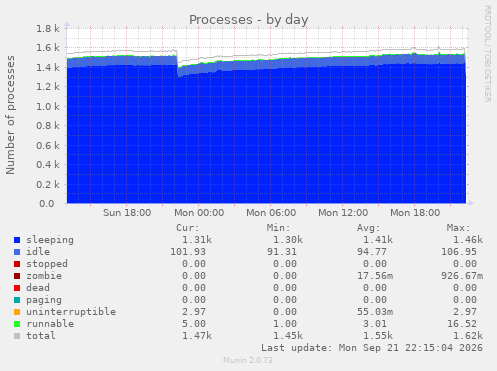Click the 'Mon 06:00' time axis label
This screenshot has width=497, height=371.
(271, 213)
